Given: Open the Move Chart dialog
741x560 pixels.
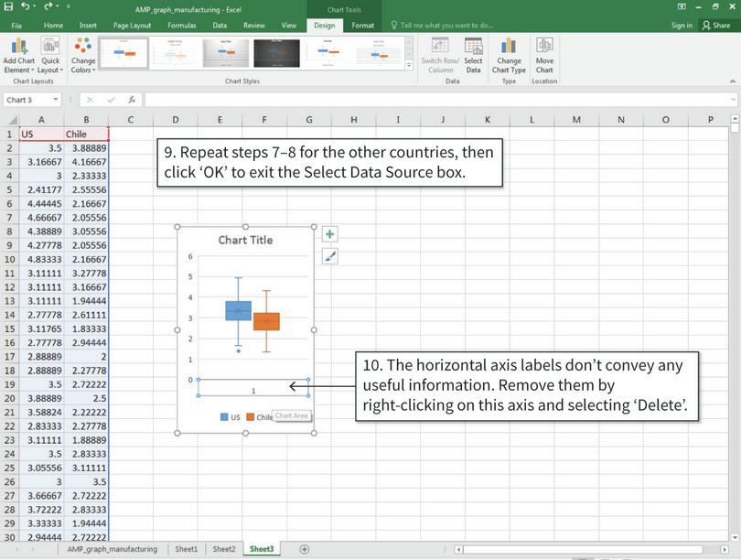Looking at the screenshot, I should 544,55.
